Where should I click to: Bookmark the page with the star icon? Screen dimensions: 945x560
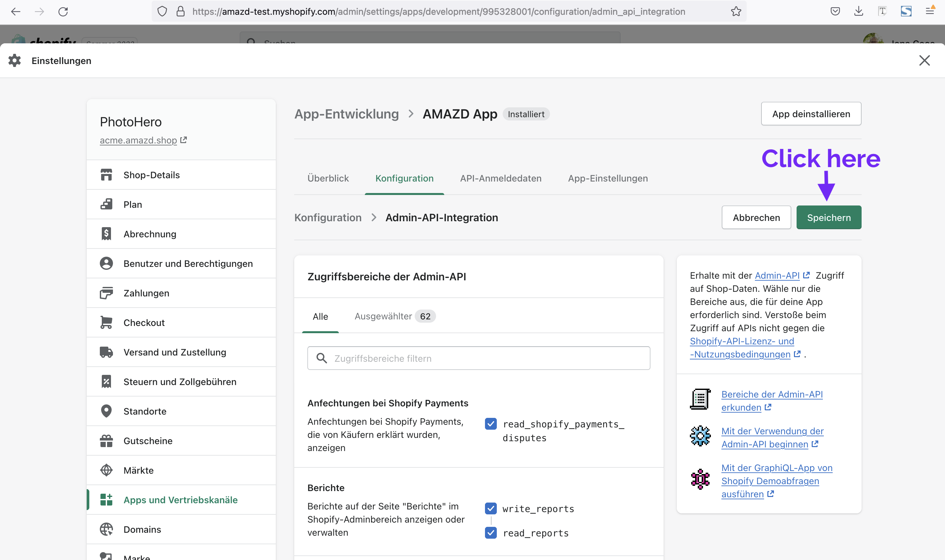point(736,12)
